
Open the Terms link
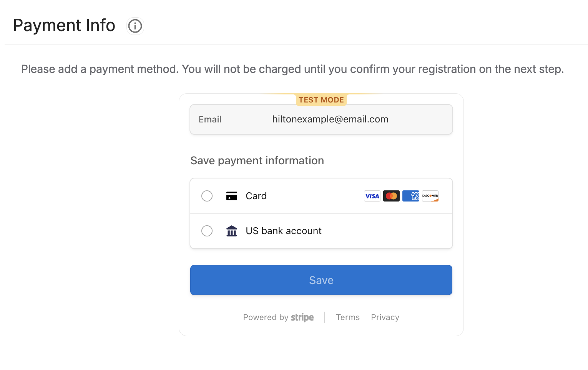pos(348,317)
